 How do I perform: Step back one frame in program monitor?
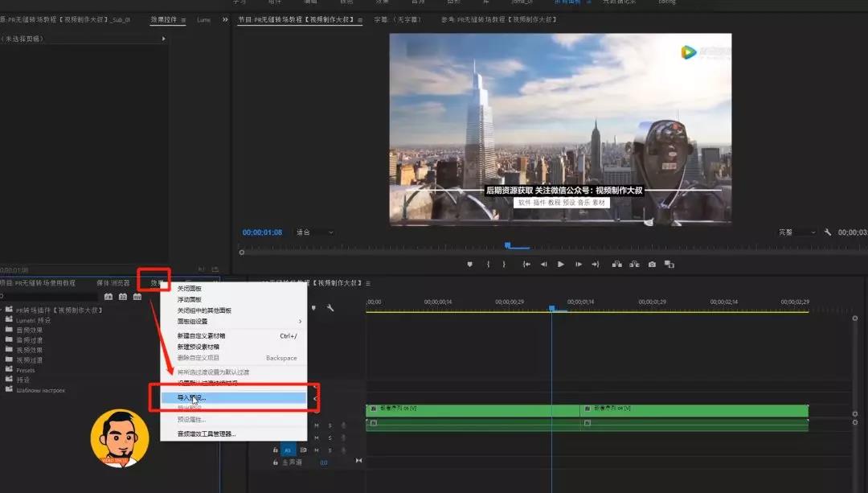543,265
